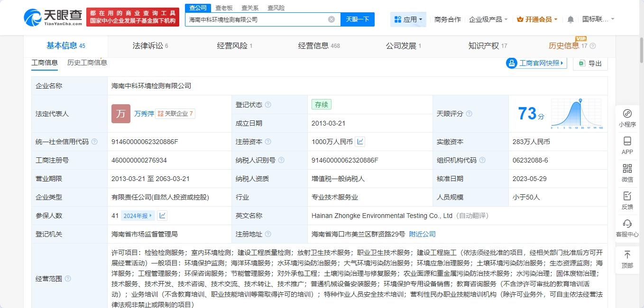Image resolution: width=644 pixels, height=308 pixels.
Task: Export data with the 导出 button
Action: 590,63
